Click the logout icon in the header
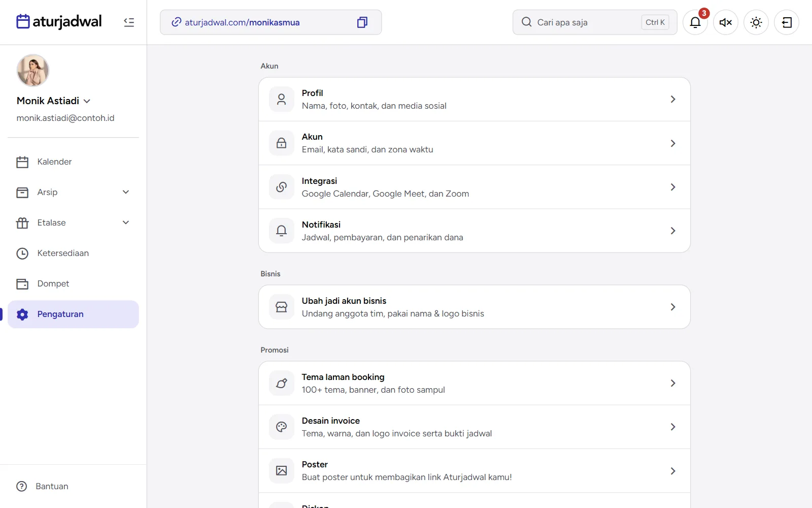This screenshot has width=812, height=508. coord(787,22)
